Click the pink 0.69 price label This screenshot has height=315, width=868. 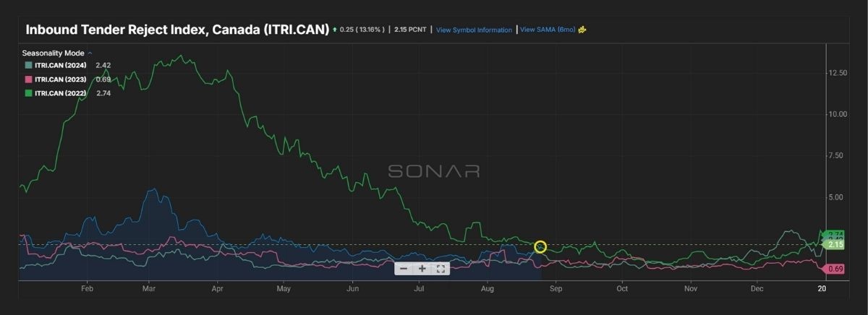pyautogui.click(x=835, y=269)
